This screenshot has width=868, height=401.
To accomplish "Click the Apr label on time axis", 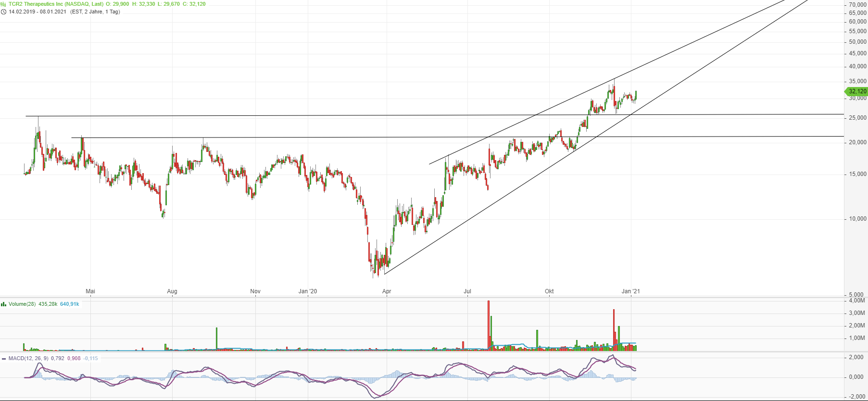I will 387,291.
